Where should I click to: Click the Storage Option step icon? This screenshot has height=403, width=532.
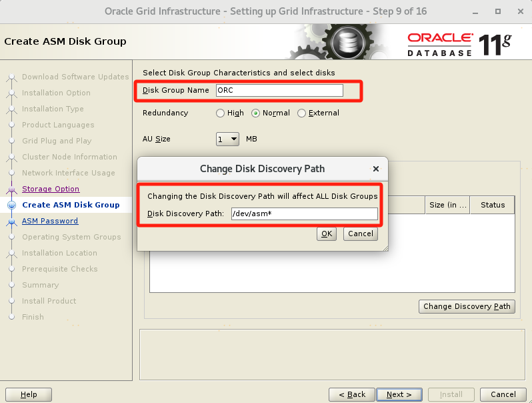click(11, 189)
